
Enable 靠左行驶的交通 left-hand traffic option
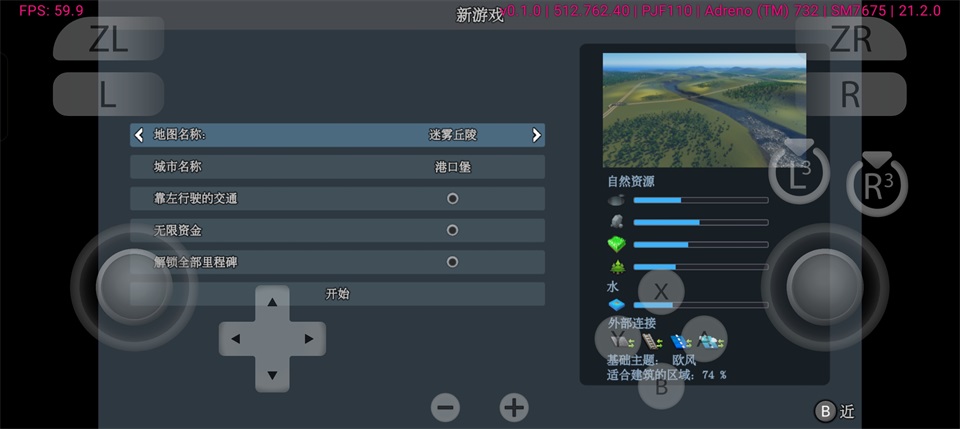[x=452, y=198]
